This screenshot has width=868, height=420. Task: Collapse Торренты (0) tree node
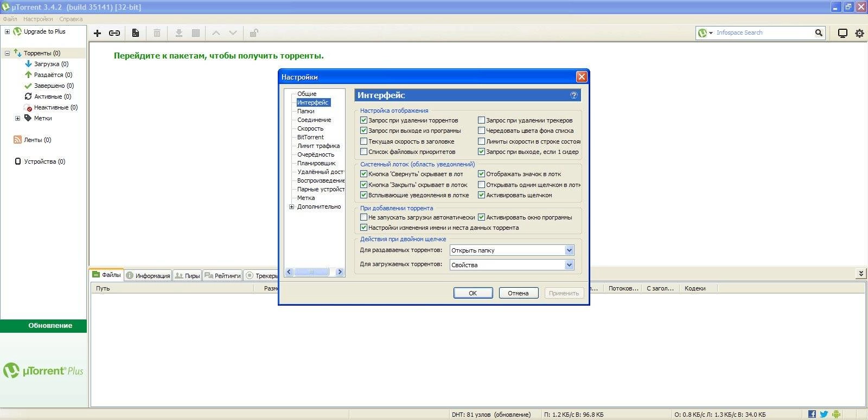coord(7,53)
